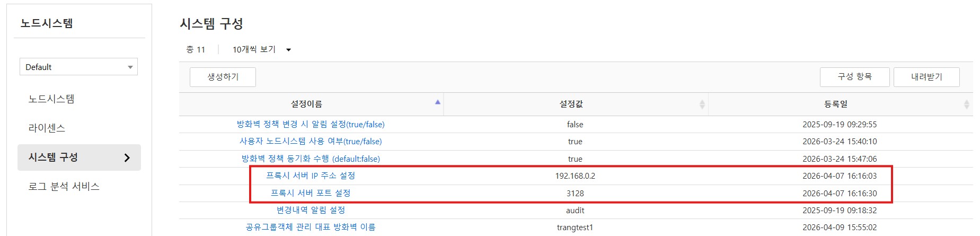The image size is (980, 236).
Task: Open 방화벽 정책 변경 시 알림 설정 link
Action: [x=311, y=124]
